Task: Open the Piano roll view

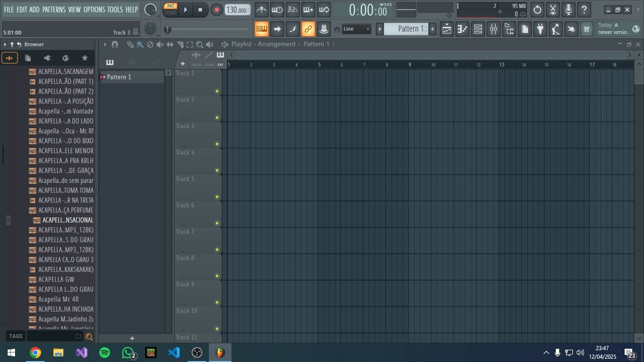Action: pos(462,29)
